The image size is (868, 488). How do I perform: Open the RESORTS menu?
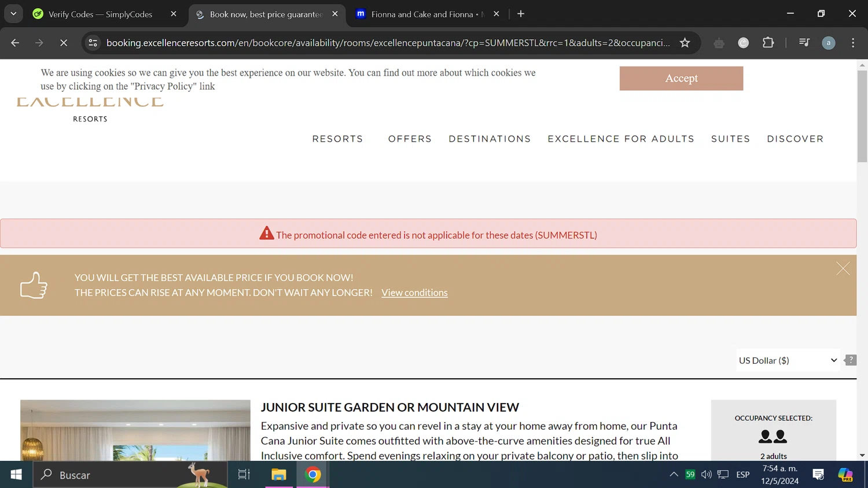(x=337, y=139)
